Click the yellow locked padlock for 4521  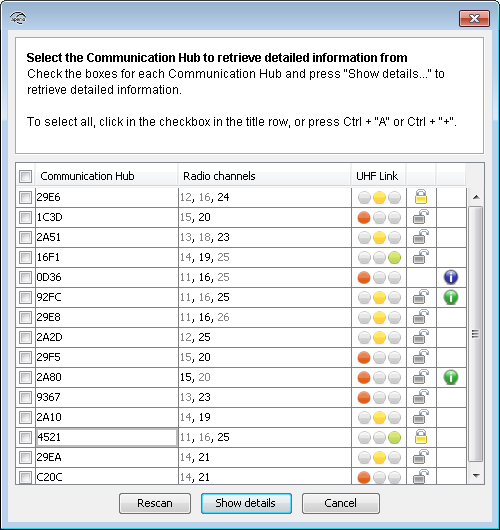(x=421, y=437)
